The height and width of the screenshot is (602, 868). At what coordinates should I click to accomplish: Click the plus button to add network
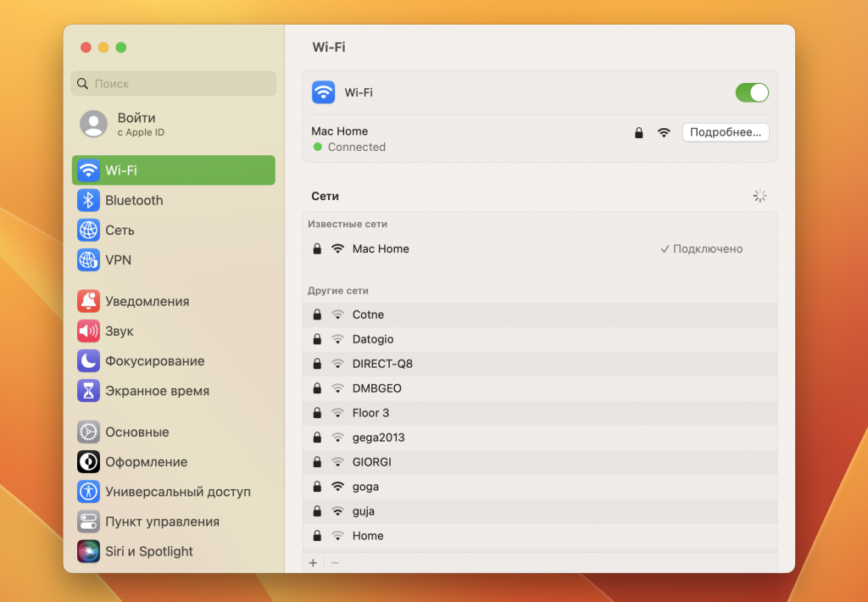pyautogui.click(x=313, y=563)
